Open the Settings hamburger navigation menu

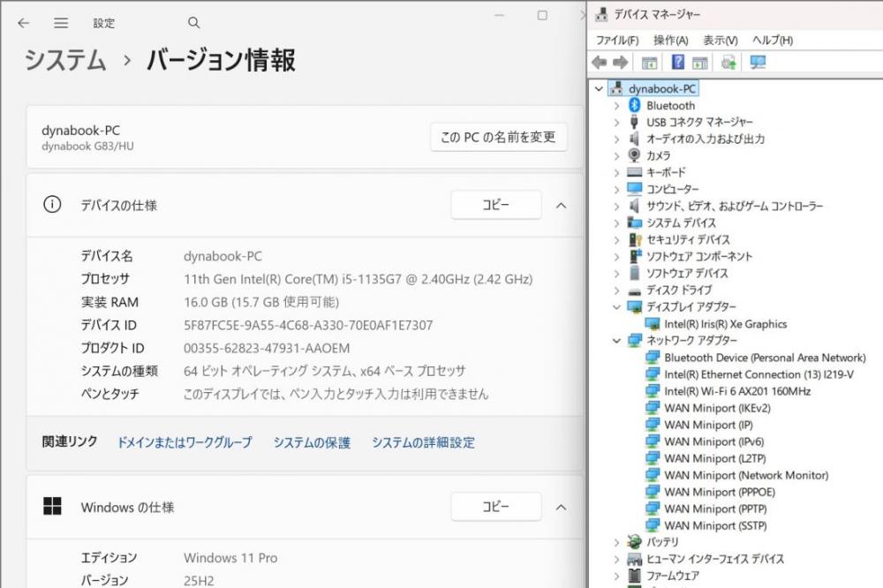click(x=60, y=23)
